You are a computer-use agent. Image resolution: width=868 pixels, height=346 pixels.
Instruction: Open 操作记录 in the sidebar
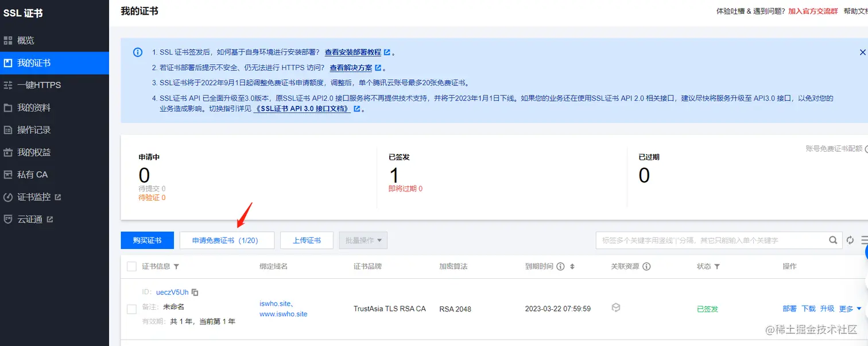[55, 130]
